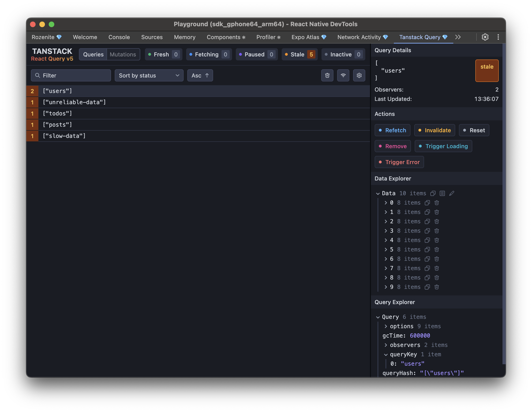Delete data item 3 with trash icon
Image resolution: width=532 pixels, height=412 pixels.
[x=436, y=231]
